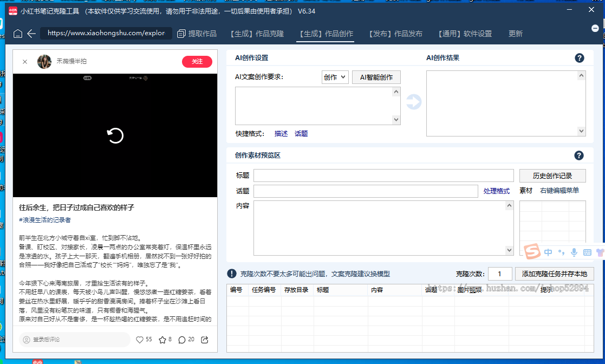Follow author with 关注 button
This screenshot has width=605, height=364.
click(197, 62)
